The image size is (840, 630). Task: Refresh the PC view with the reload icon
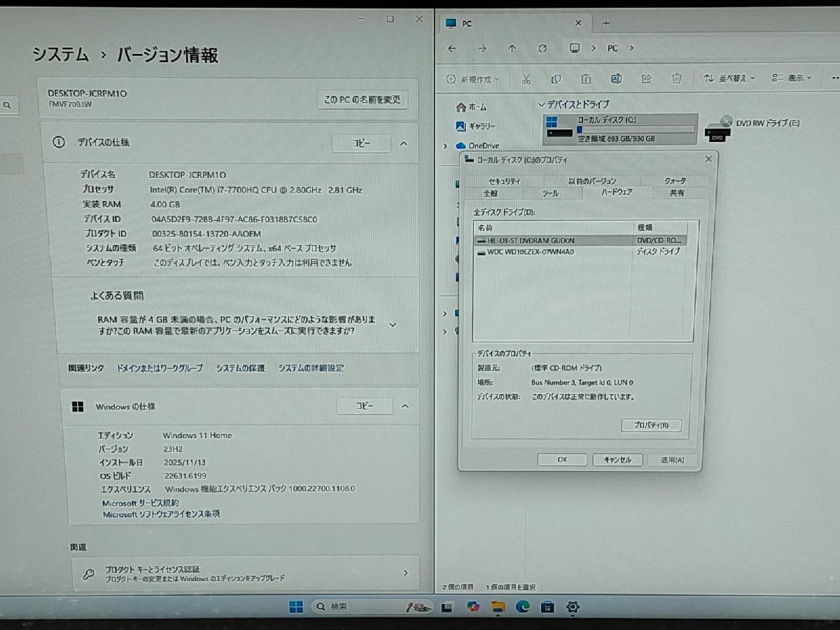click(542, 48)
